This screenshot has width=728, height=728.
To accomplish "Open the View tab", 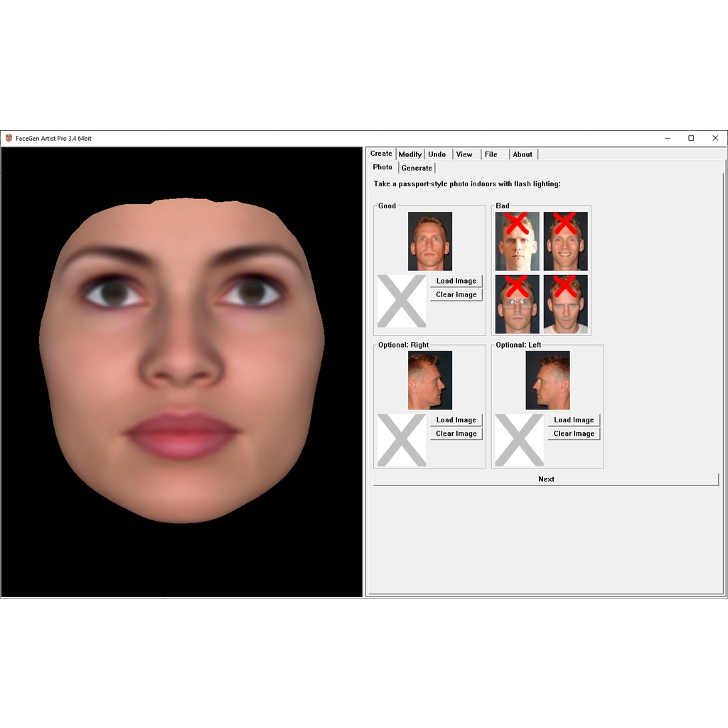I will coord(464,154).
